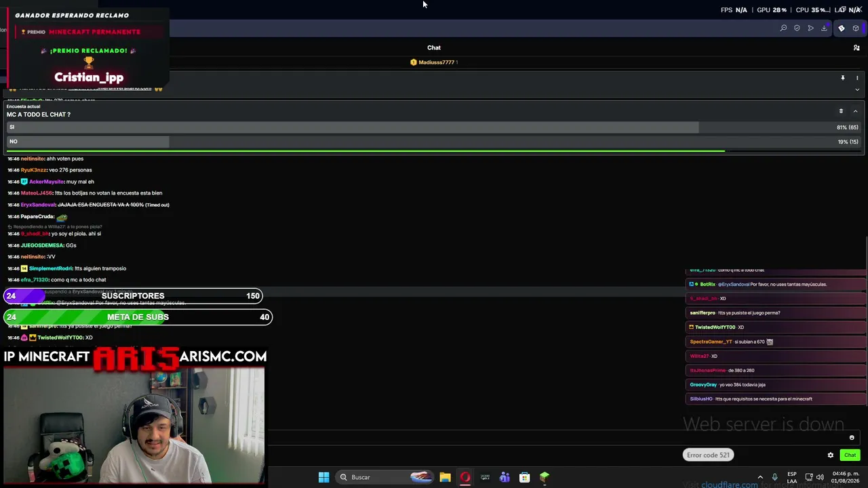
Task: Click the green Chat send button
Action: click(850, 455)
